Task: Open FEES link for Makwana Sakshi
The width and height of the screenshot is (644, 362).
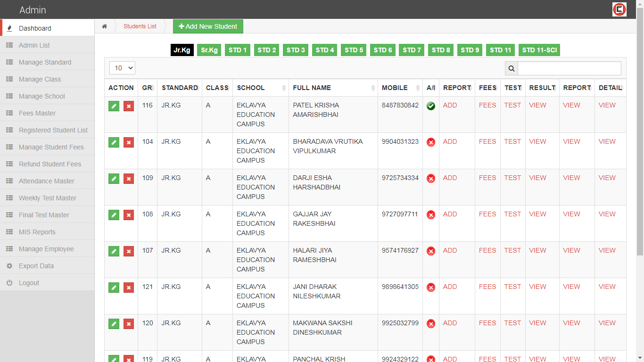Action: [x=487, y=323]
